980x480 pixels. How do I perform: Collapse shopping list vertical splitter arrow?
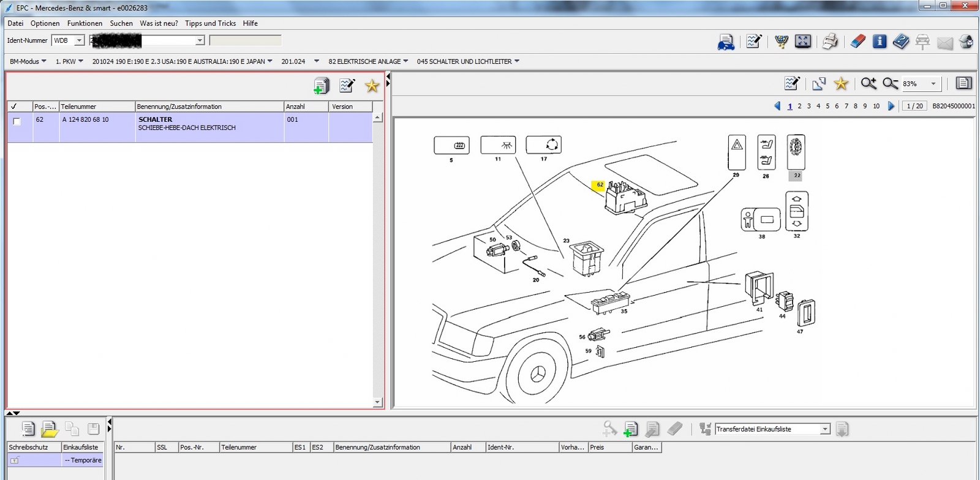(110, 421)
